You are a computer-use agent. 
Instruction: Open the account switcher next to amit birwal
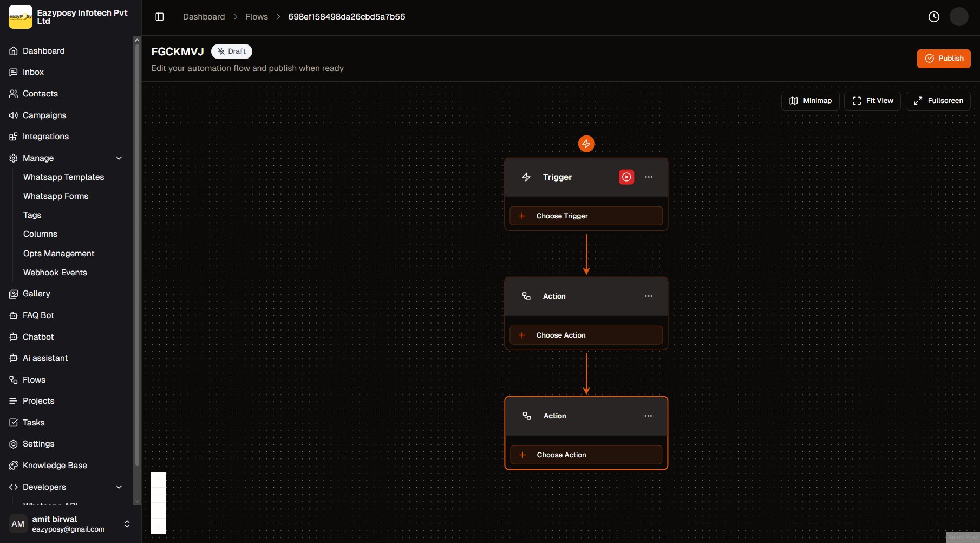127,523
